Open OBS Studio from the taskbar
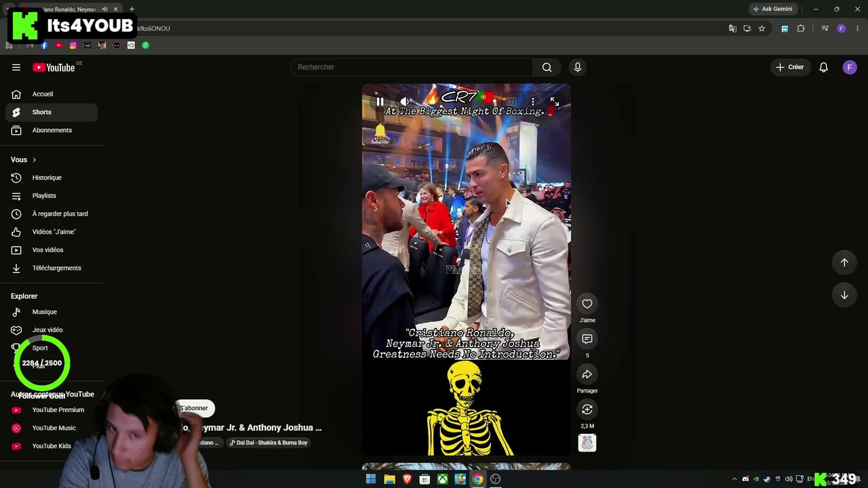Image resolution: width=868 pixels, height=488 pixels. click(496, 479)
